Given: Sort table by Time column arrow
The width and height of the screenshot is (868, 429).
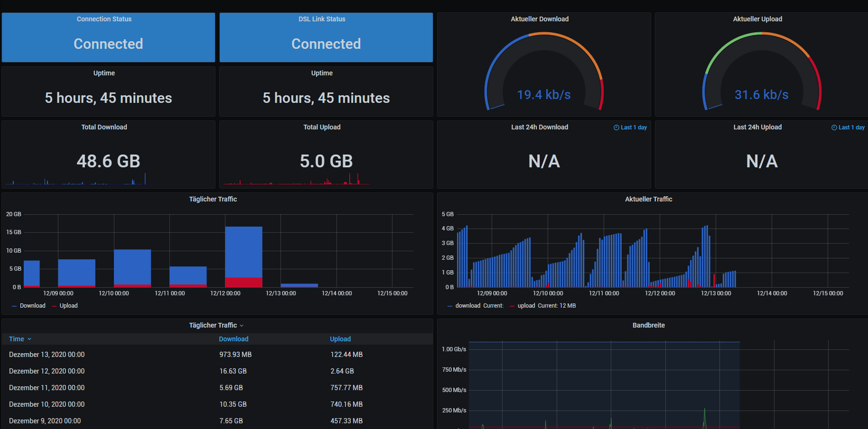Looking at the screenshot, I should [x=29, y=339].
